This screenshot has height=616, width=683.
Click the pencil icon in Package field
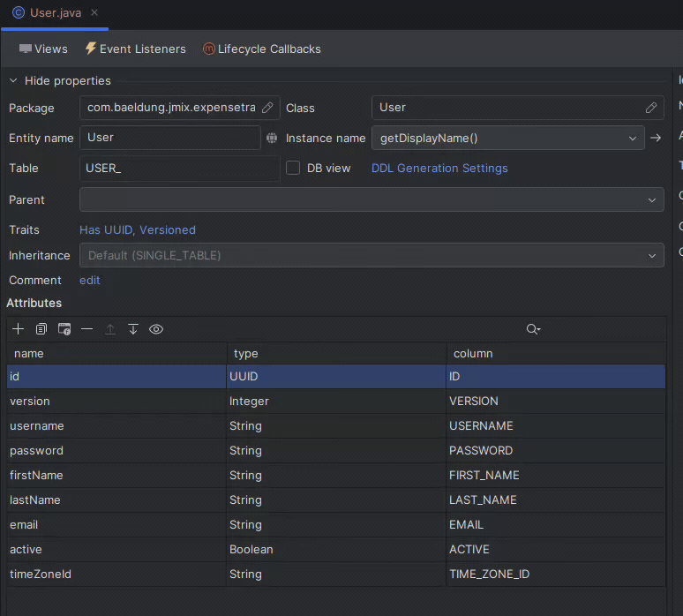click(x=267, y=108)
